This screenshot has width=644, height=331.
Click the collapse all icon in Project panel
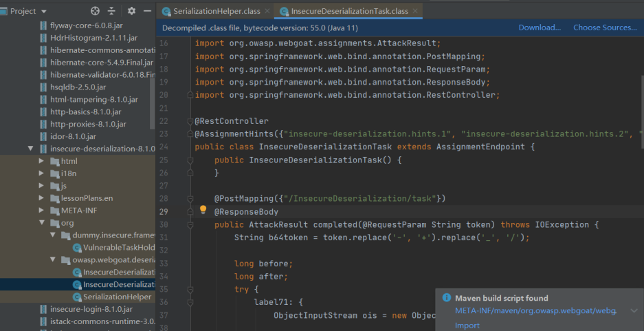(112, 11)
